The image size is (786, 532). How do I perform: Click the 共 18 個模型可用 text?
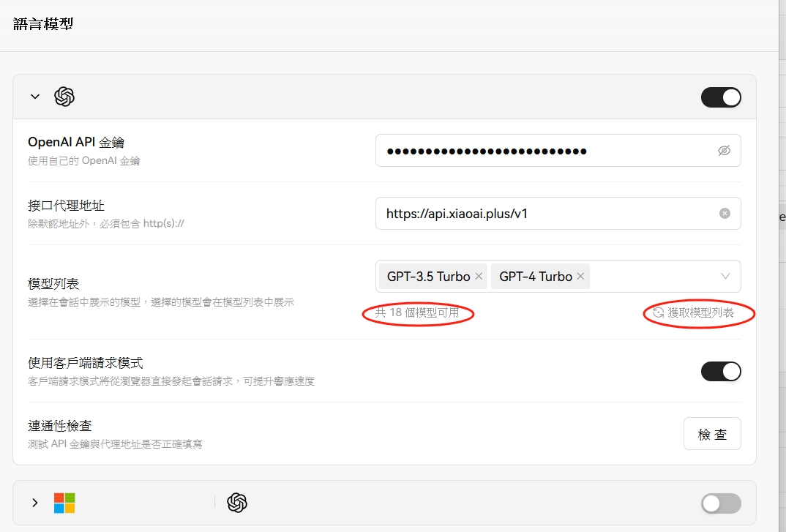(x=417, y=313)
